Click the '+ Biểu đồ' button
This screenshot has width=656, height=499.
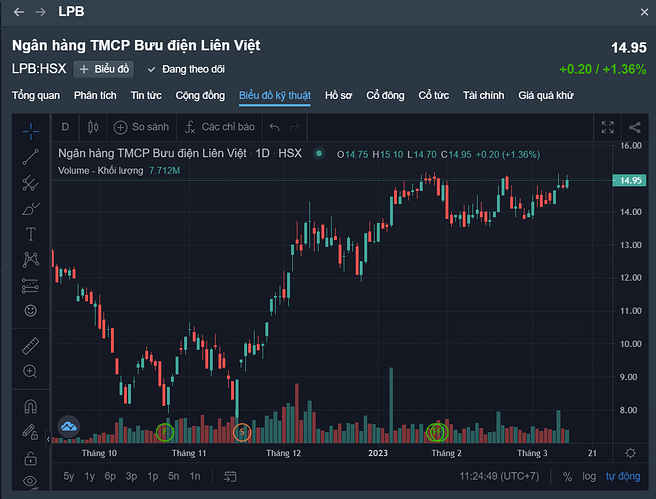104,69
